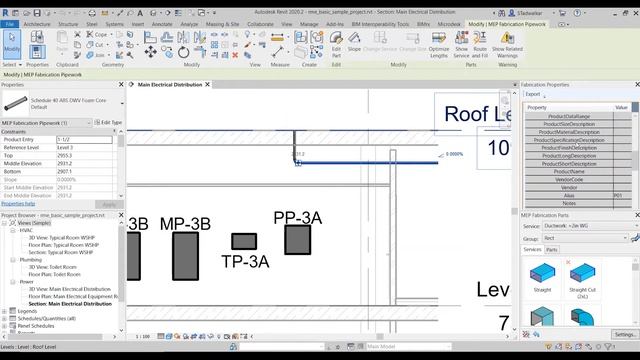The height and width of the screenshot is (360, 640).
Task: Switch to the Parts tab in MEP Fabrication Parts
Action: click(551, 249)
